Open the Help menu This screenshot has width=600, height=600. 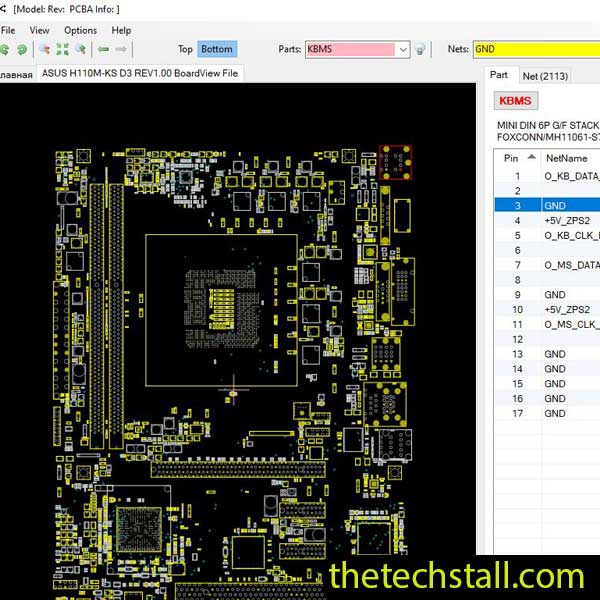[x=121, y=30]
